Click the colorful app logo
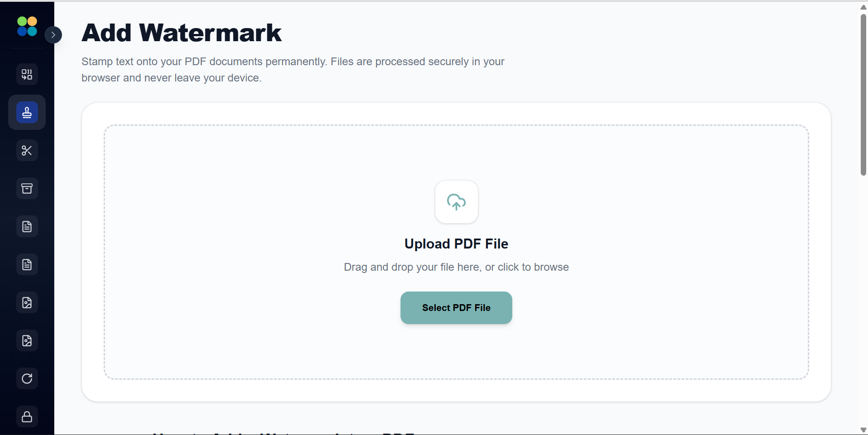This screenshot has height=435, width=868. [26, 26]
